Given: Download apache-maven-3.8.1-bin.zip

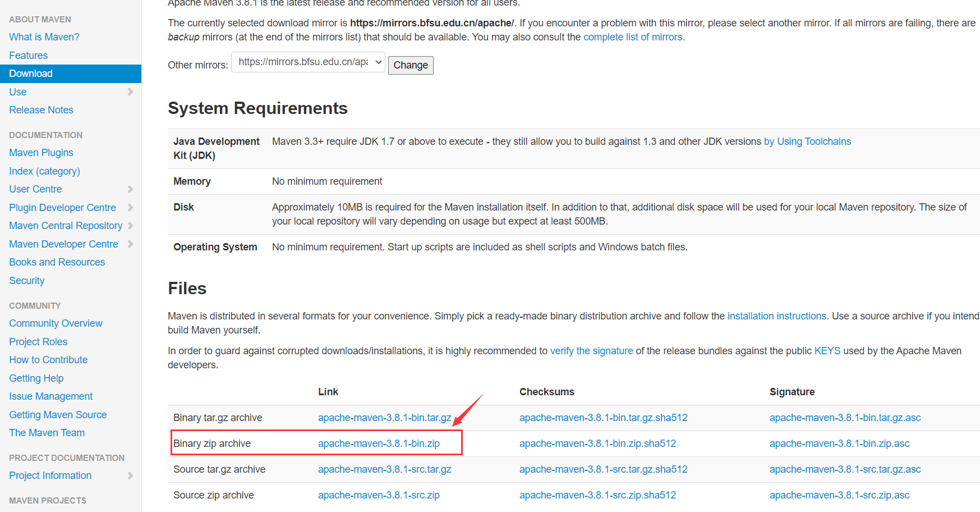Looking at the screenshot, I should click(x=379, y=444).
